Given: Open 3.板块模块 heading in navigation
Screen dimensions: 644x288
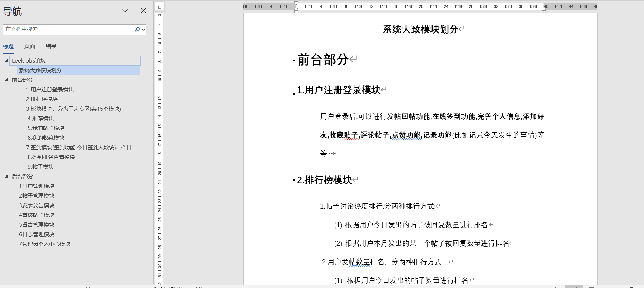Looking at the screenshot, I should point(74,109).
